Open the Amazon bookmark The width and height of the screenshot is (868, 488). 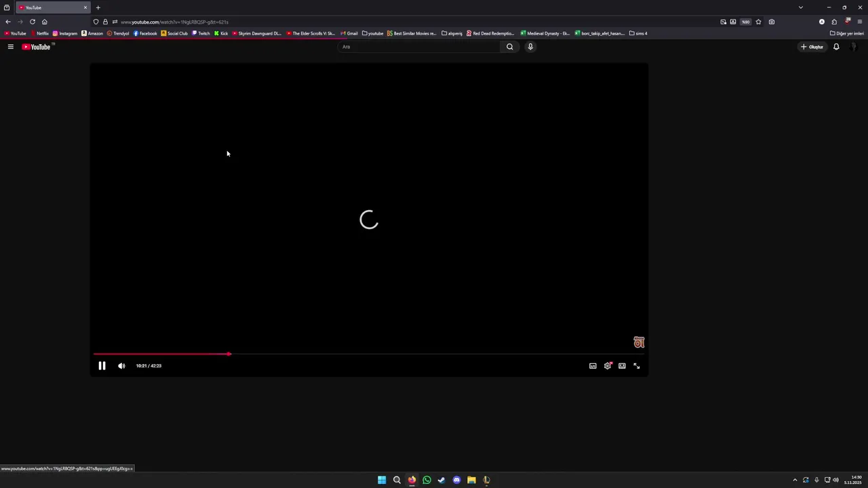(92, 33)
